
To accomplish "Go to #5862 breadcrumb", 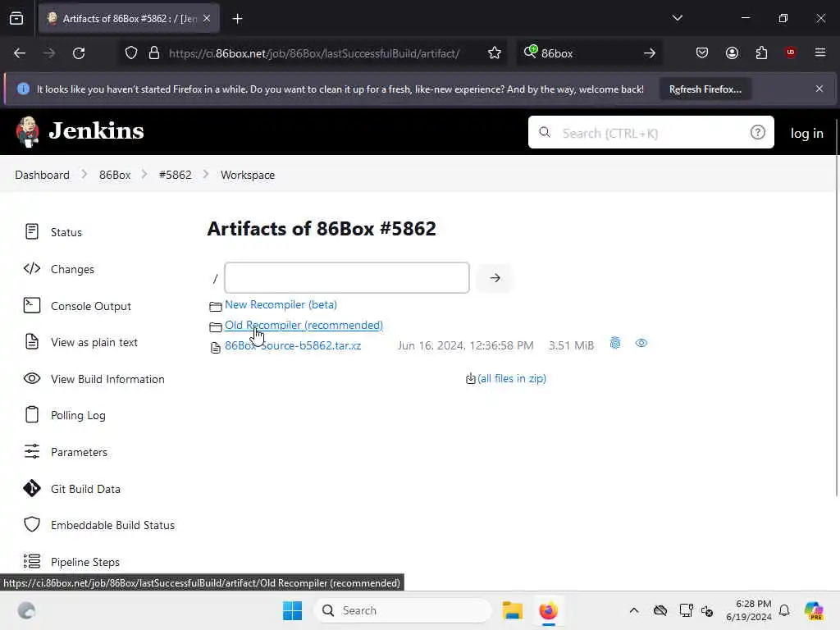I will [176, 175].
